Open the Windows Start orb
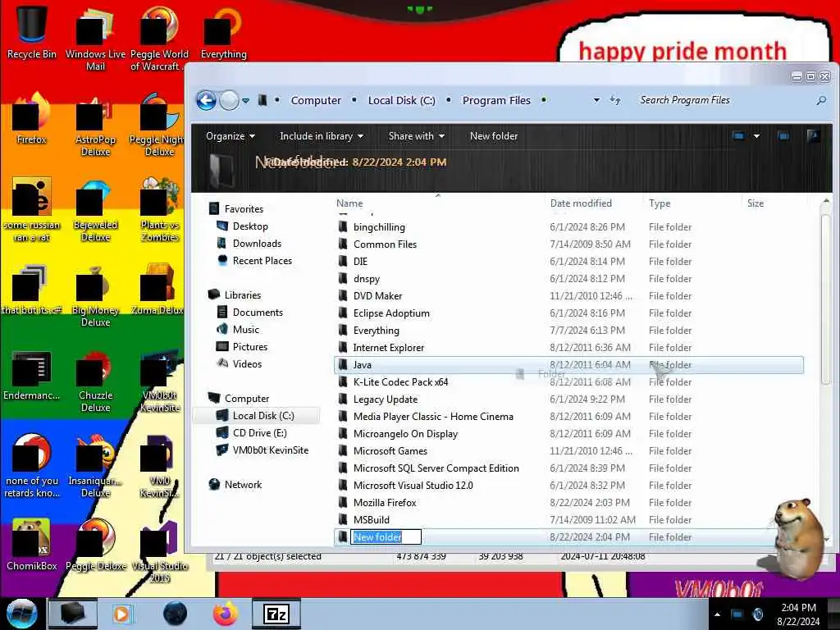The height and width of the screenshot is (630, 840). 21,614
